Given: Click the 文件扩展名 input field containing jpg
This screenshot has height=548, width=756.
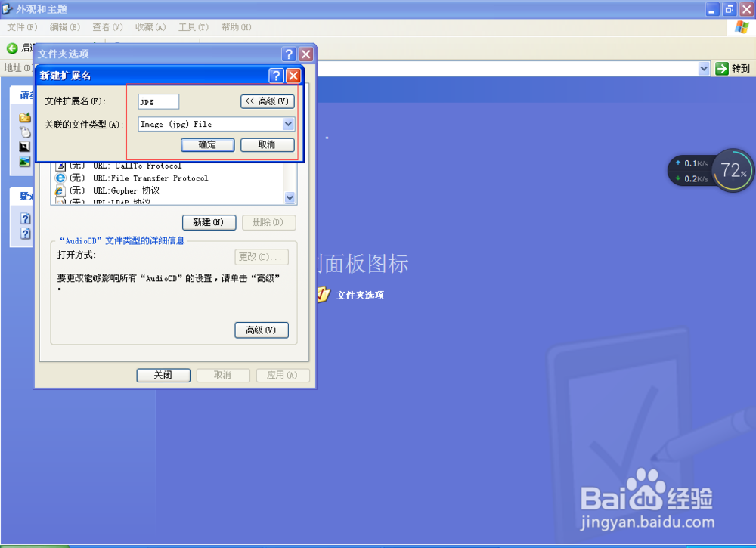Looking at the screenshot, I should (159, 101).
